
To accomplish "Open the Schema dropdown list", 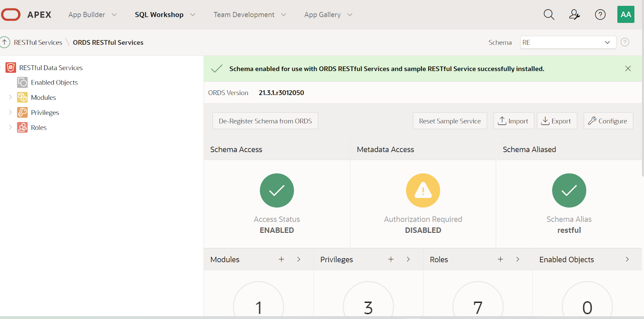I will (x=568, y=42).
